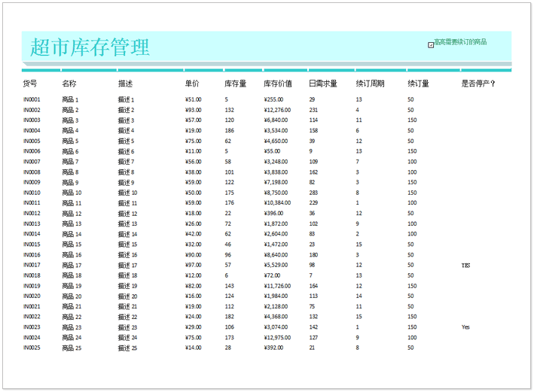Click the 描述 3 description cell
Viewport: 534px width, 392px height.
pyautogui.click(x=126, y=120)
